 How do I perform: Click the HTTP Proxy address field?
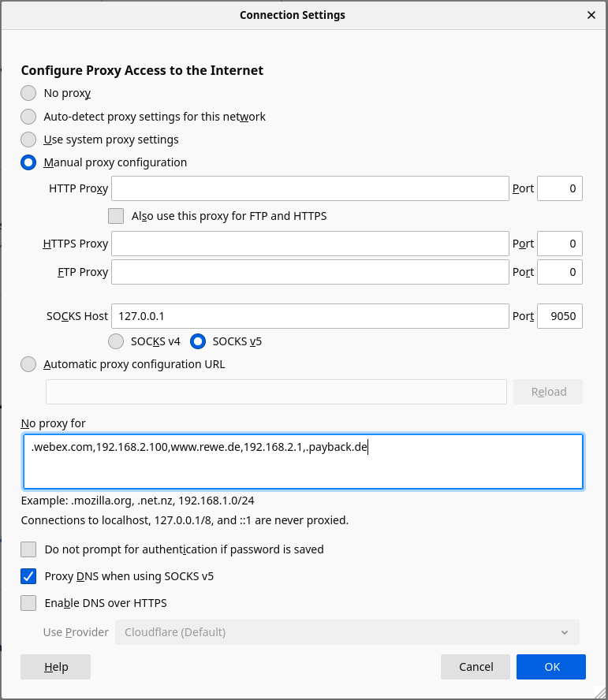click(310, 188)
